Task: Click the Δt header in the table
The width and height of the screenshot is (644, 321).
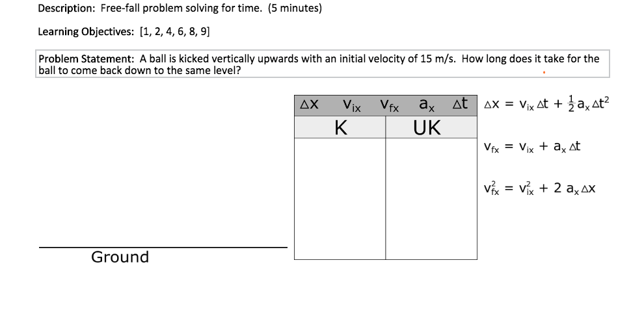Action: point(461,104)
